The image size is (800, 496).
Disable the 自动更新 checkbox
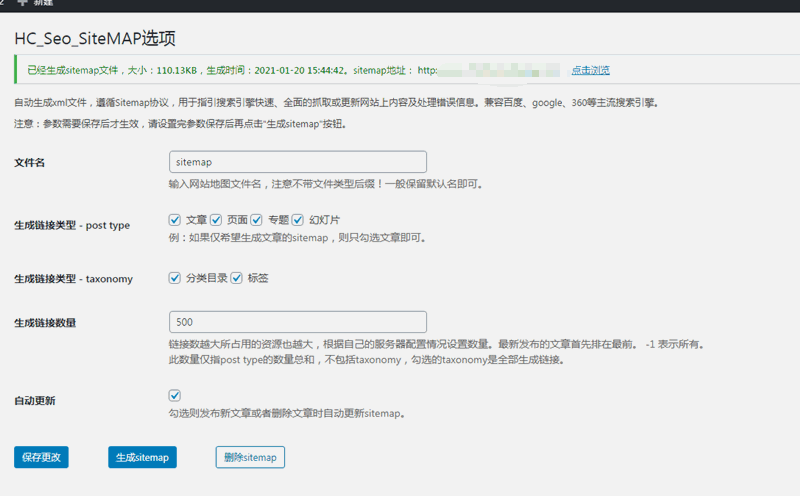click(175, 396)
